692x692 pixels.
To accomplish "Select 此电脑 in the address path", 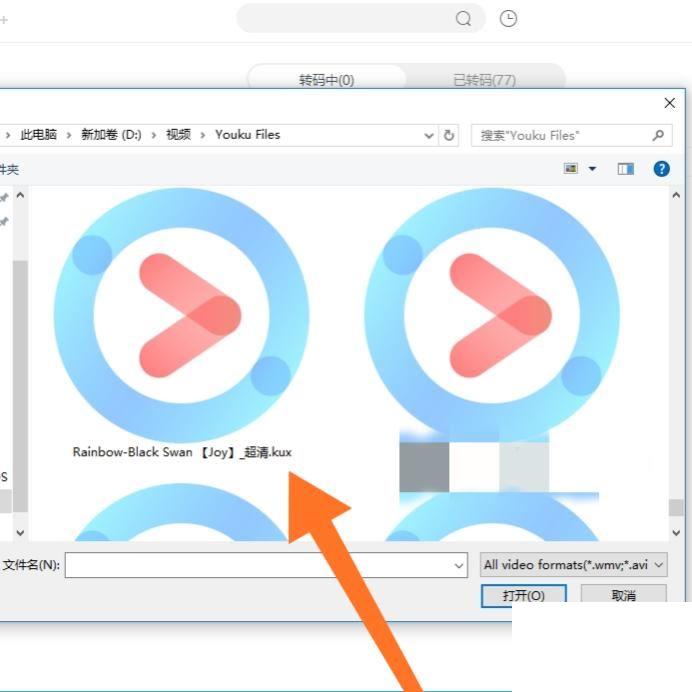I will pos(39,135).
